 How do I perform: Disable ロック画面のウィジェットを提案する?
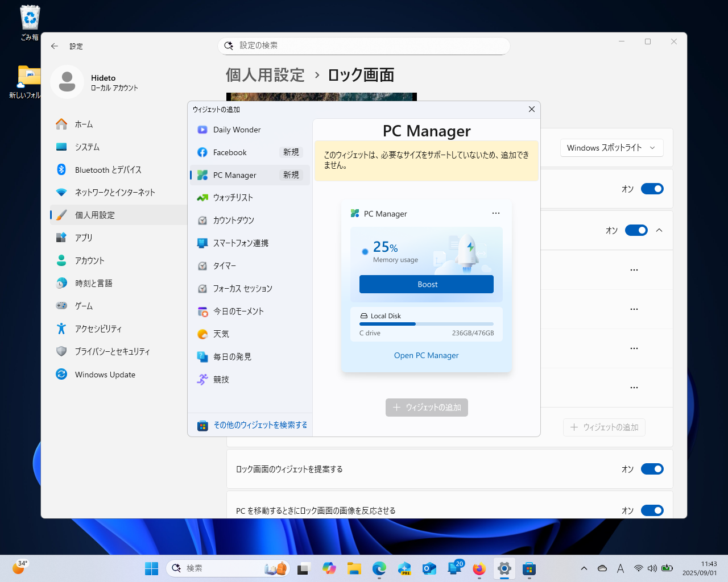[x=652, y=469]
